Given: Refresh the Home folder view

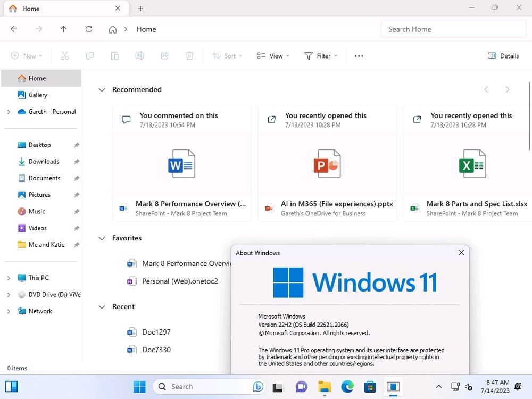Looking at the screenshot, I should [x=89, y=29].
